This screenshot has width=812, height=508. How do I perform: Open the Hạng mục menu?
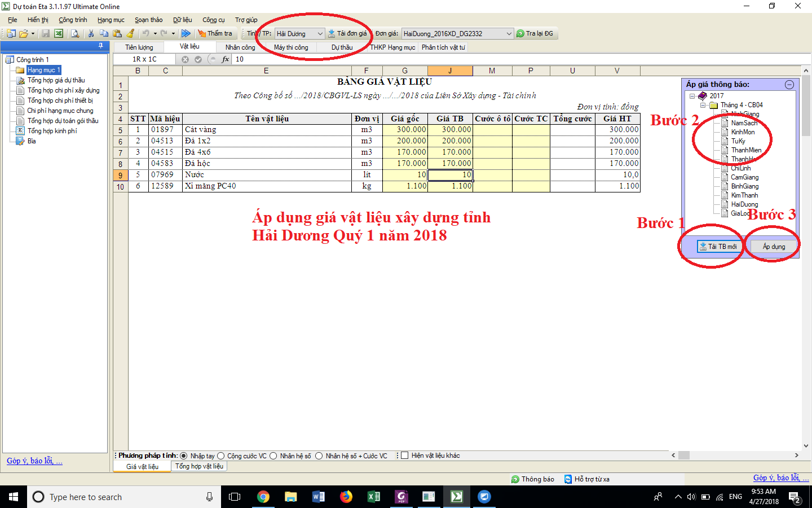[x=111, y=20]
